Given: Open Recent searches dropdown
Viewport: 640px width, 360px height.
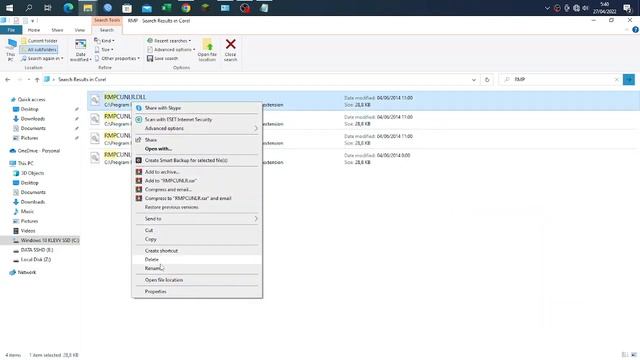Looking at the screenshot, I should click(x=169, y=41).
